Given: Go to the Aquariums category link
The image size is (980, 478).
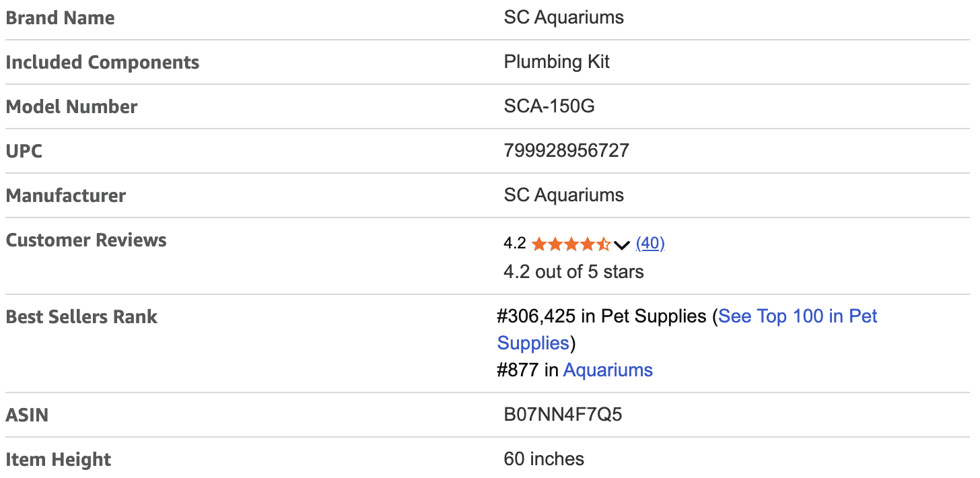Looking at the screenshot, I should [x=608, y=370].
